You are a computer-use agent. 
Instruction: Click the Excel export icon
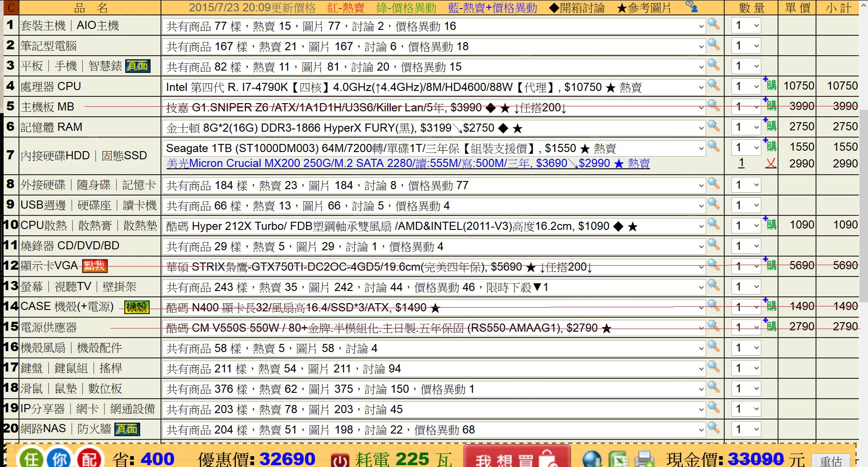pyautogui.click(x=619, y=459)
